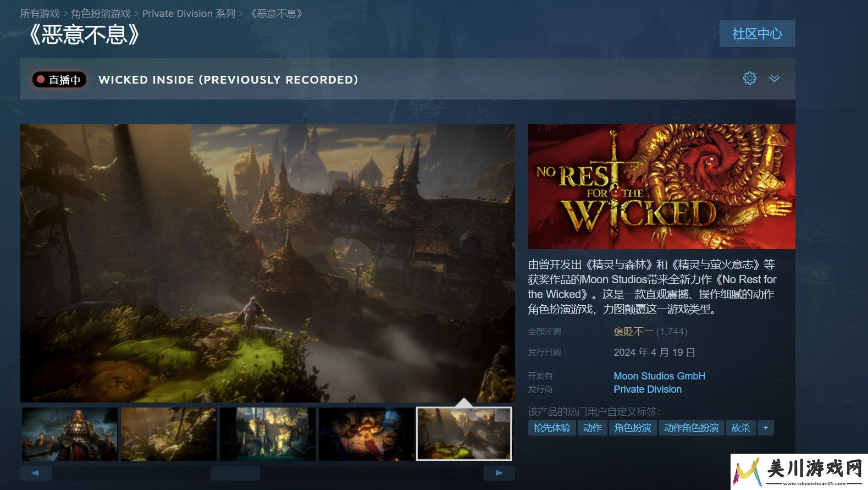Click the plus button to add tags
This screenshot has width=868, height=490.
point(765,428)
